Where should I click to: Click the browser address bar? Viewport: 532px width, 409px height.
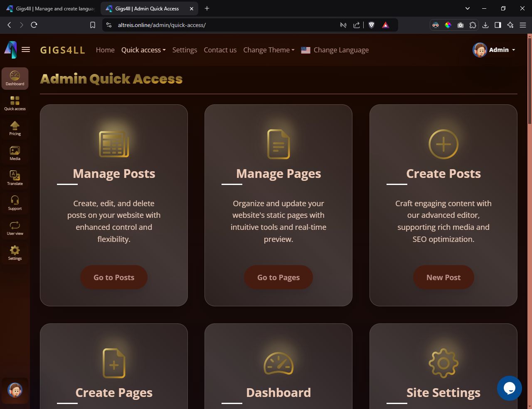click(224, 25)
